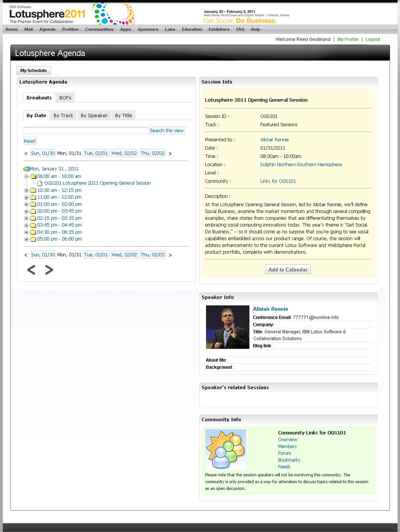Viewport: 400px width, 532px height.
Task: Open the Links for OGS101 community link
Action: click(x=278, y=181)
